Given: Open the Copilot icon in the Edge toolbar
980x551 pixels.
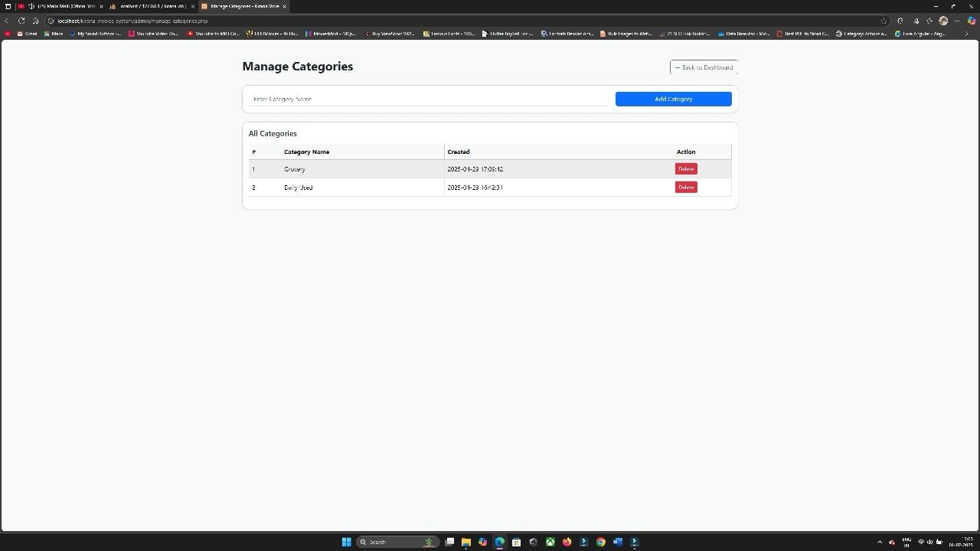Looking at the screenshot, I should pyautogui.click(x=972, y=21).
